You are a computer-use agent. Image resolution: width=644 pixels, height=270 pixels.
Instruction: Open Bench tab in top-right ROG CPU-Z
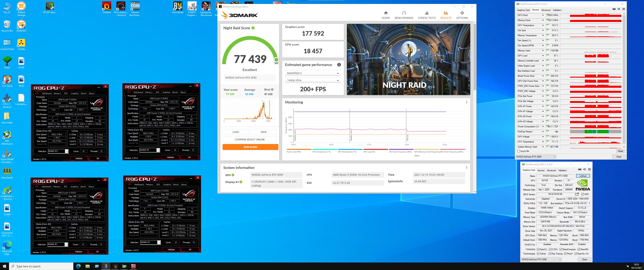pos(175,92)
